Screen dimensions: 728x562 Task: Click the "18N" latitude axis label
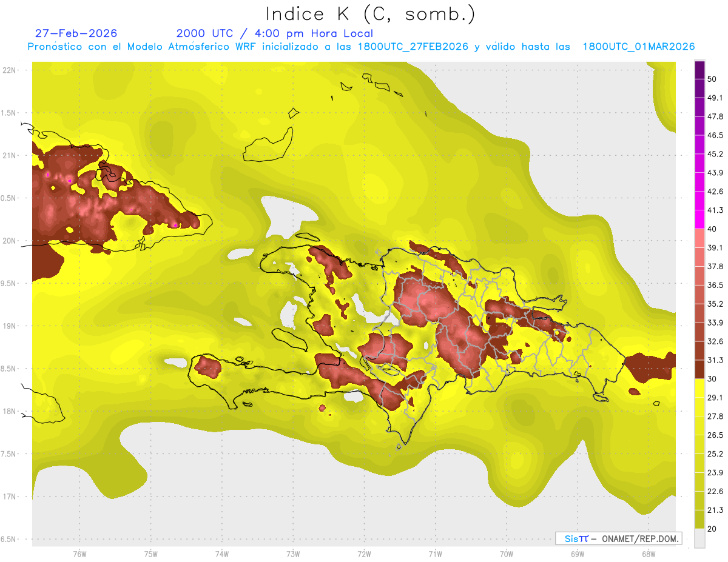(10, 411)
